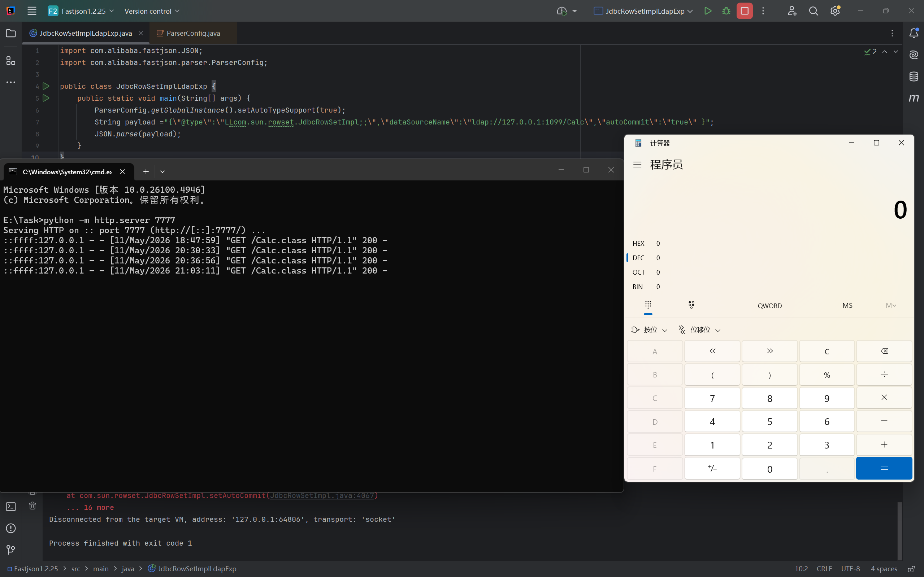Open Terminal tool window icon
924x577 pixels.
(11, 506)
